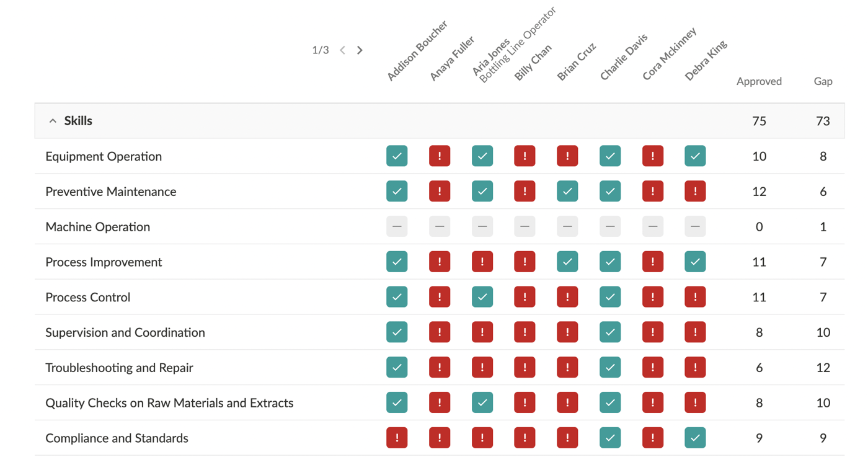Click Brian Cruz's checkmark for Preventive Maintenance

(567, 191)
